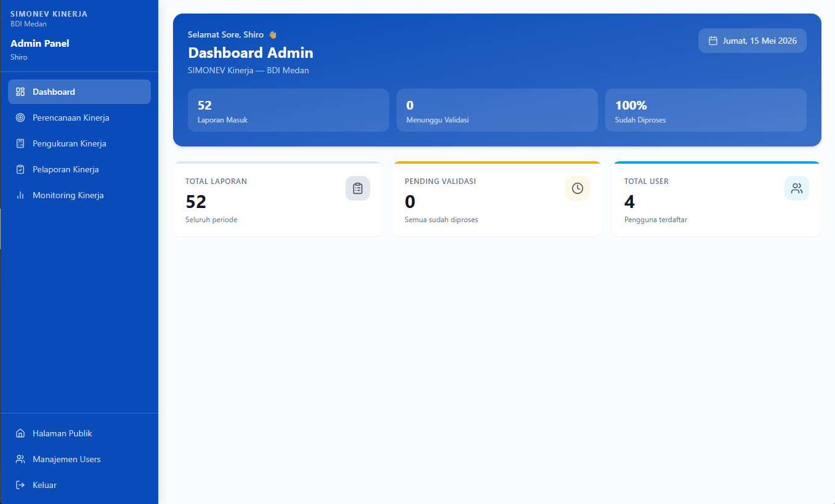This screenshot has height=504, width=835.
Task: Click the Perencanaan Kinerja target icon
Action: (x=20, y=118)
